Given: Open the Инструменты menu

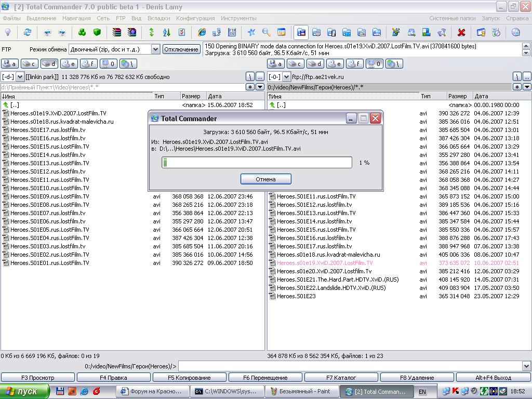Looking at the screenshot, I should [x=238, y=18].
